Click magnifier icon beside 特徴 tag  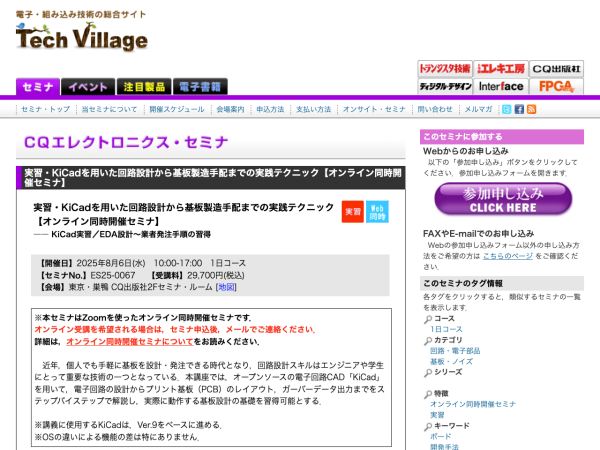(428, 394)
